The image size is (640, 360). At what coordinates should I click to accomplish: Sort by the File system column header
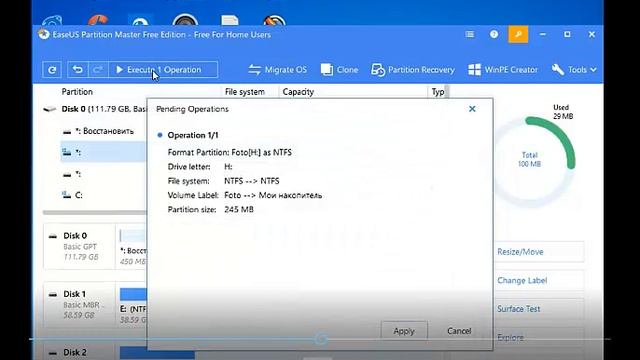point(245,92)
